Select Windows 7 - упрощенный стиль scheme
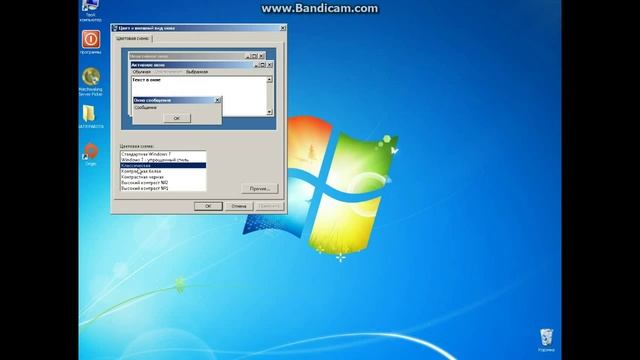This screenshot has height=360, width=640. [163, 160]
